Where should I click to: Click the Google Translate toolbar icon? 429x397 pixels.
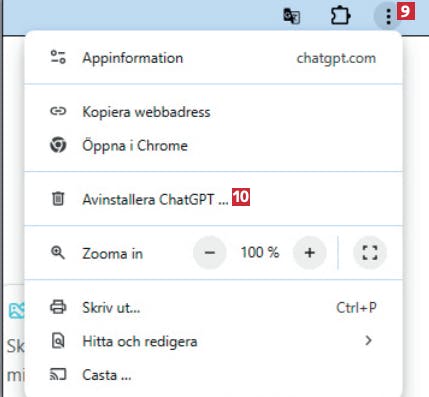pyautogui.click(x=292, y=16)
